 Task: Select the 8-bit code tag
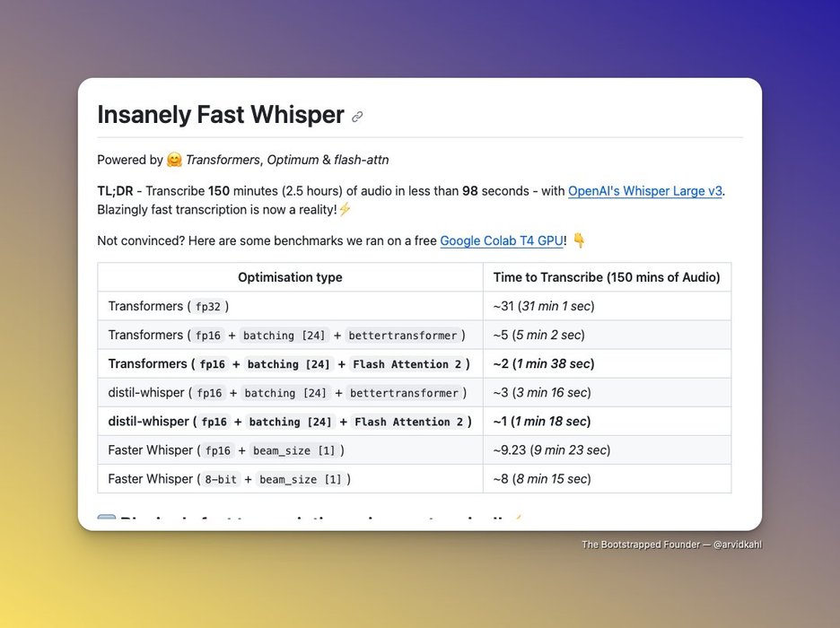[x=221, y=479]
